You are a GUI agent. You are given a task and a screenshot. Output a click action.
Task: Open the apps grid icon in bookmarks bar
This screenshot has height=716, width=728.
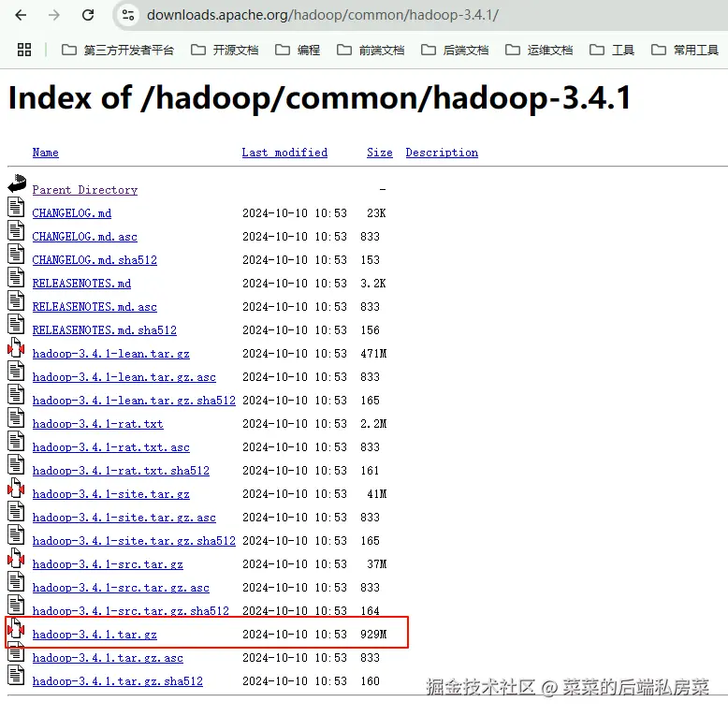(24, 50)
